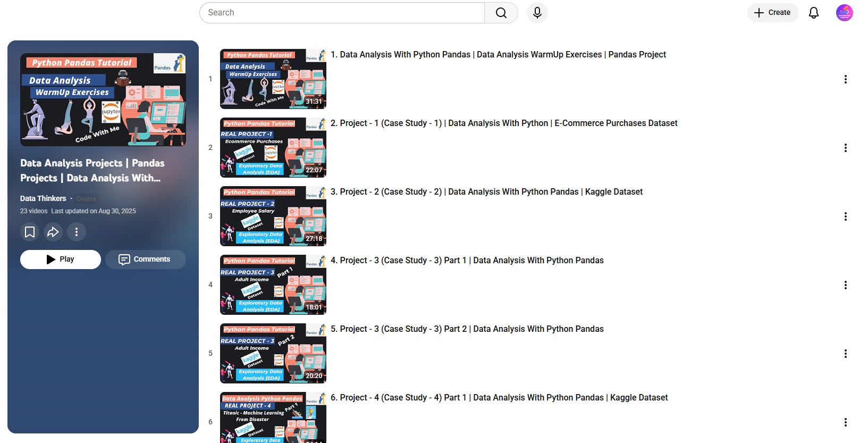Image resolution: width=868 pixels, height=443 pixels.
Task: Open options menu for video 1
Action: 846,79
